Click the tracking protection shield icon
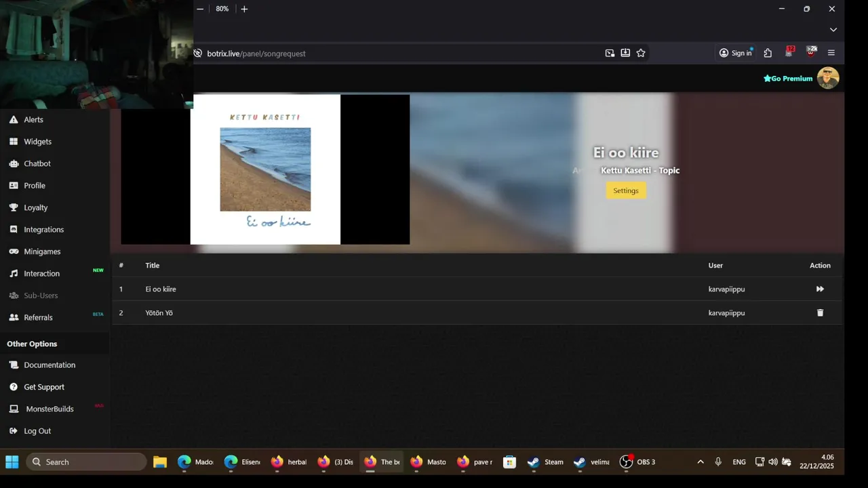Viewport: 868px width, 488px height. click(198, 53)
